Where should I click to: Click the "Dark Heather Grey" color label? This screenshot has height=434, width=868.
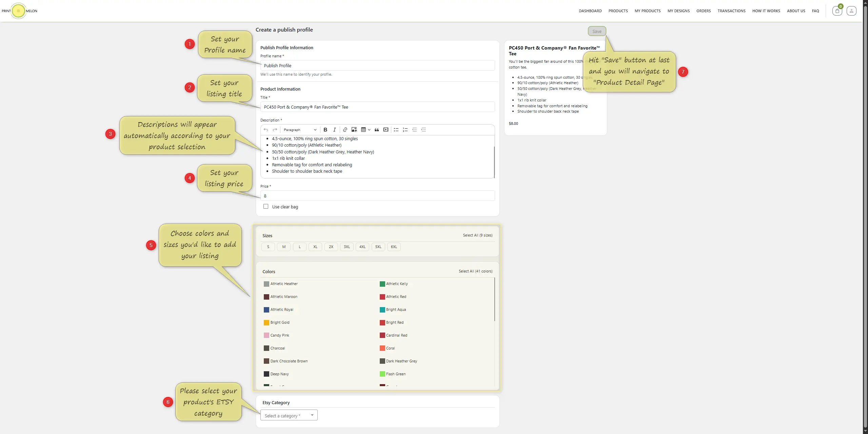[x=402, y=361]
